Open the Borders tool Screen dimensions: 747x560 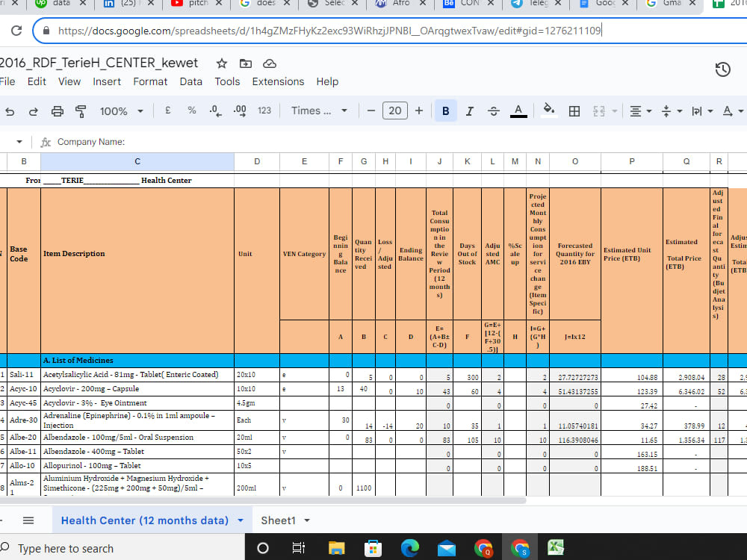point(574,111)
